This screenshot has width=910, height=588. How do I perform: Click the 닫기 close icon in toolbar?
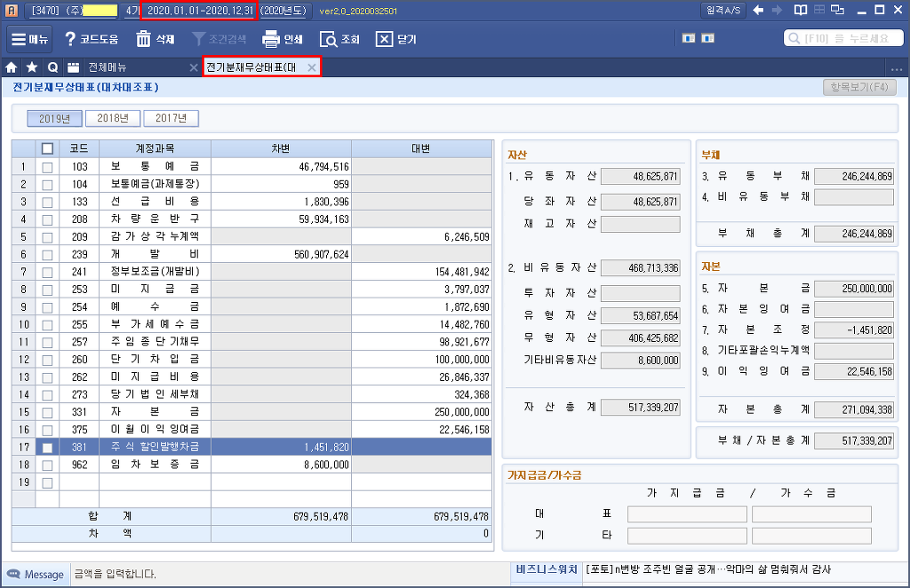[x=384, y=39]
